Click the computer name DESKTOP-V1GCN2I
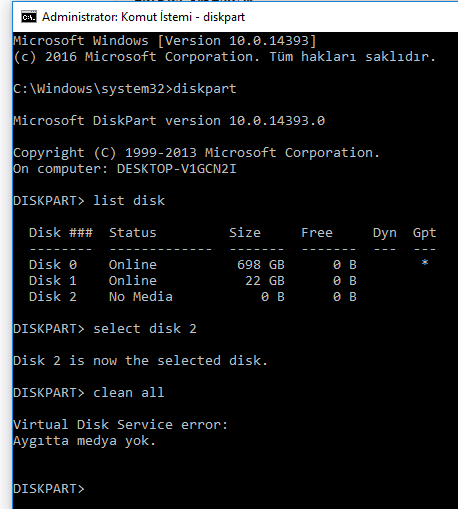458x509 pixels. pyautogui.click(x=176, y=169)
